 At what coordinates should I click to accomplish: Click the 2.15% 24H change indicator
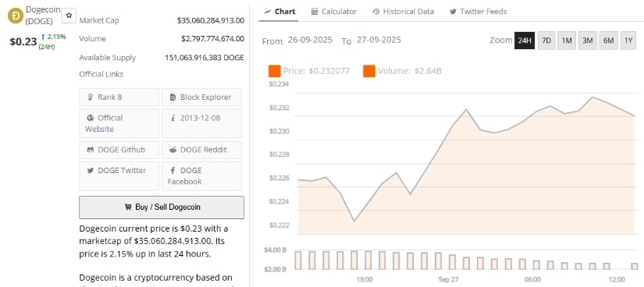pos(52,41)
